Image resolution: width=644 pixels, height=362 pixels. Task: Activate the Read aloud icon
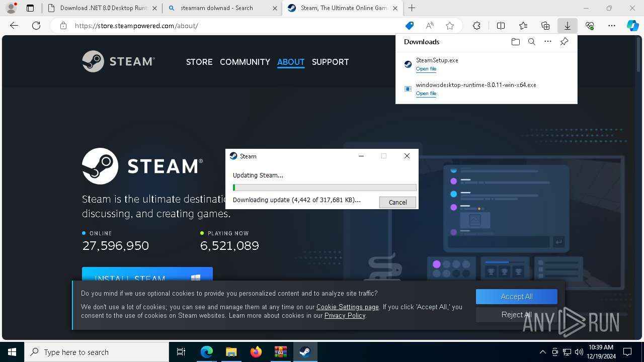tap(430, 26)
